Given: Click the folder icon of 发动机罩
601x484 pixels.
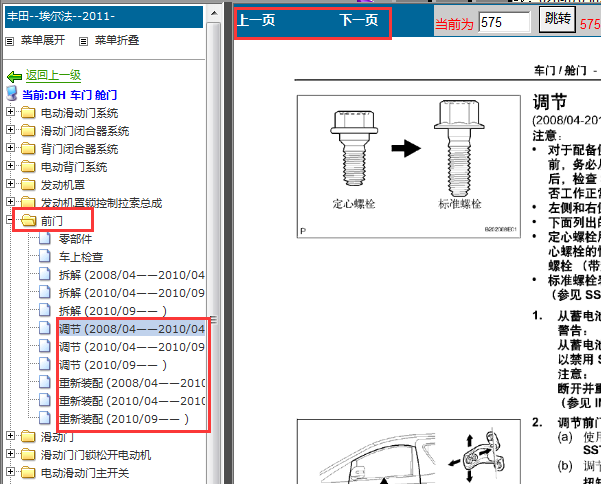Looking at the screenshot, I should tap(28, 185).
